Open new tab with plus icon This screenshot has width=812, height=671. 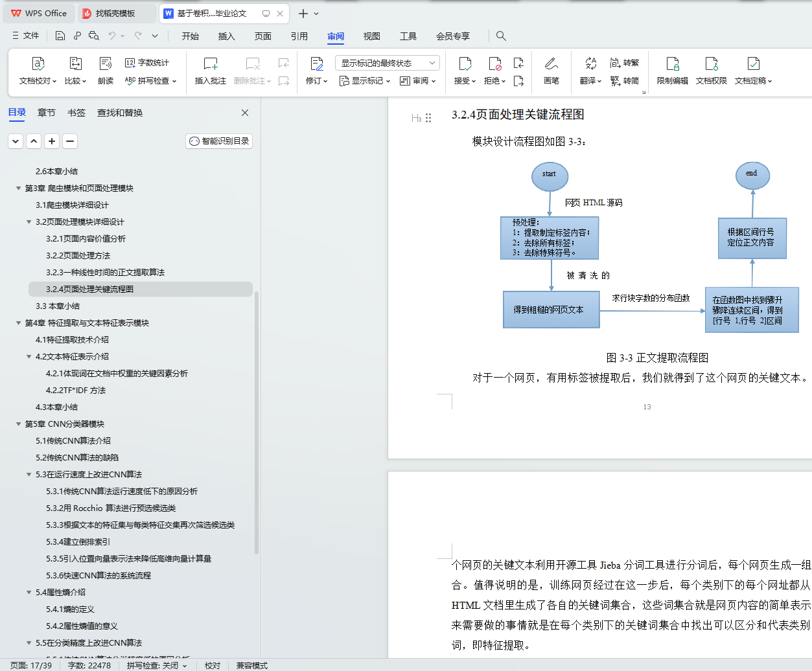303,13
